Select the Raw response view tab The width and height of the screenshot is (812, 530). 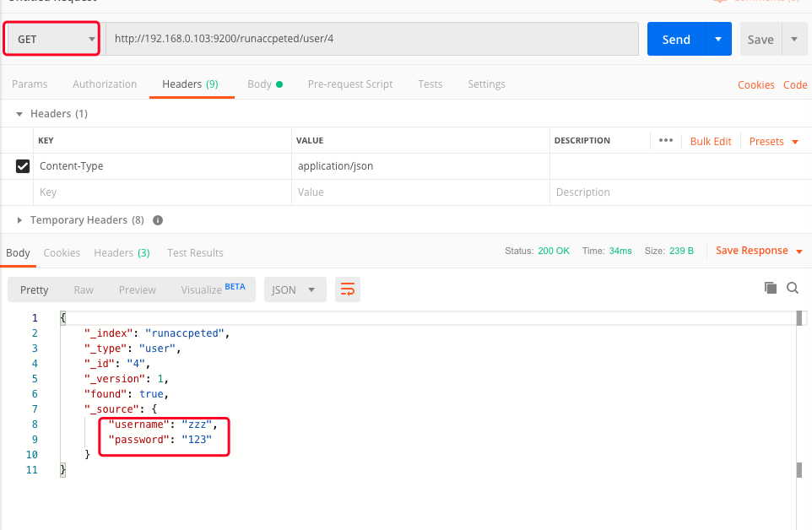pyautogui.click(x=84, y=289)
